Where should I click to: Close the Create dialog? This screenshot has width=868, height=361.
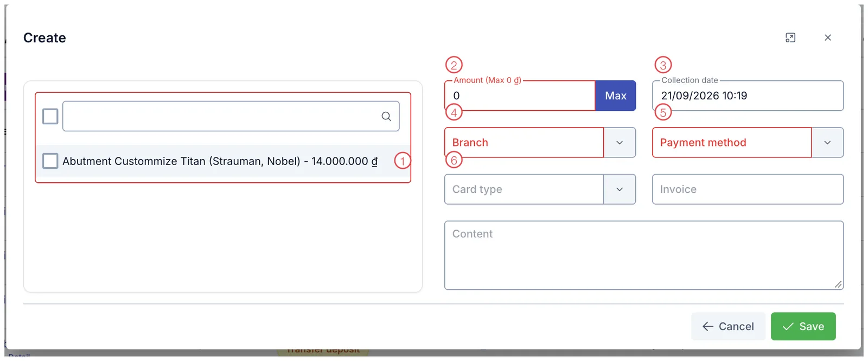828,37
